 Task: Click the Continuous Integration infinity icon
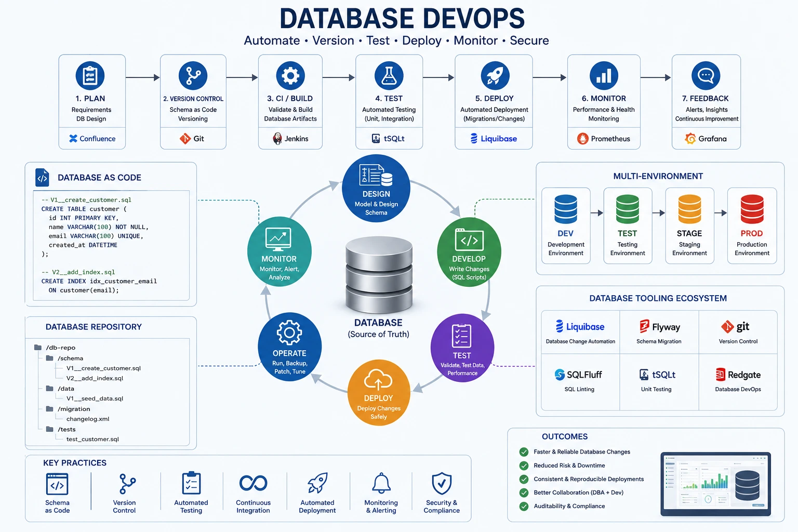(x=253, y=483)
